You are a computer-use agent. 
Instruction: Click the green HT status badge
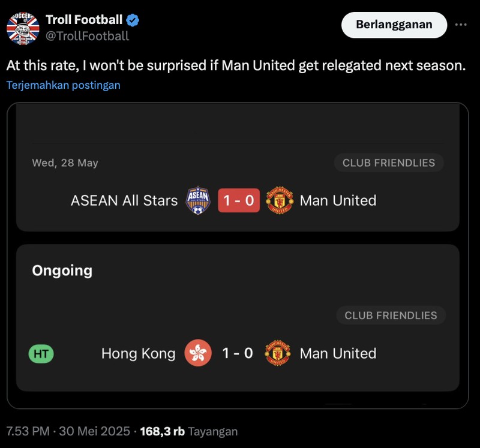pyautogui.click(x=40, y=353)
